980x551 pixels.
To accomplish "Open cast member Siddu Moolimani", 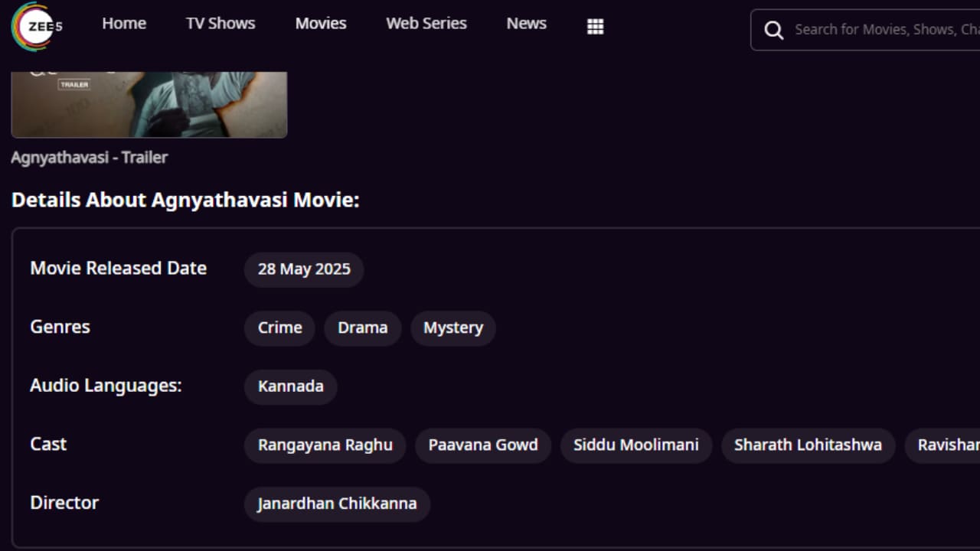I will [x=636, y=445].
